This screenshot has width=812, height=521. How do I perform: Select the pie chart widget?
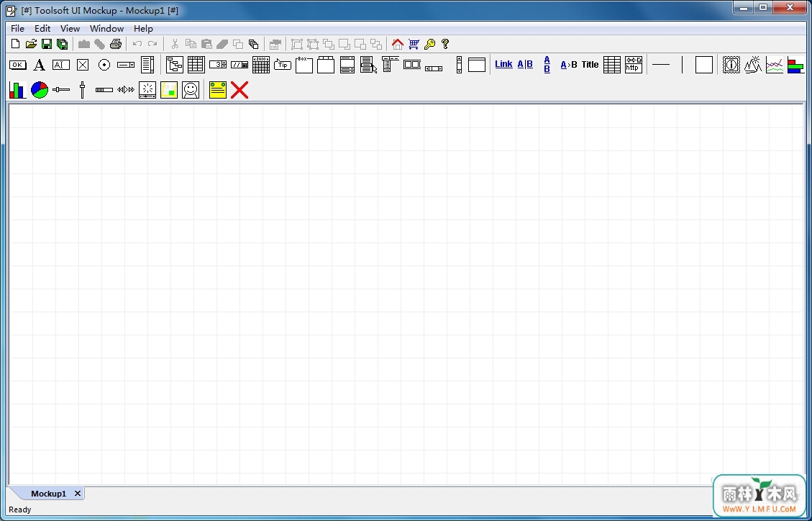(x=40, y=90)
